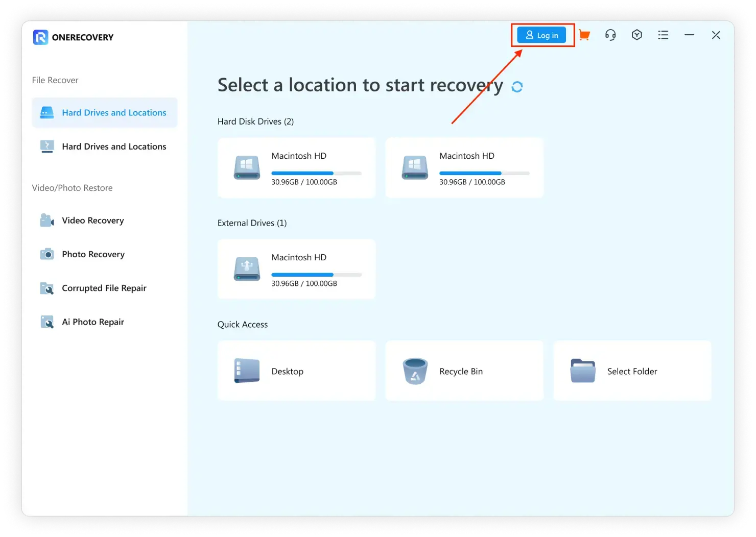
Task: Select Macintosh HD under External Drives
Action: pos(296,269)
